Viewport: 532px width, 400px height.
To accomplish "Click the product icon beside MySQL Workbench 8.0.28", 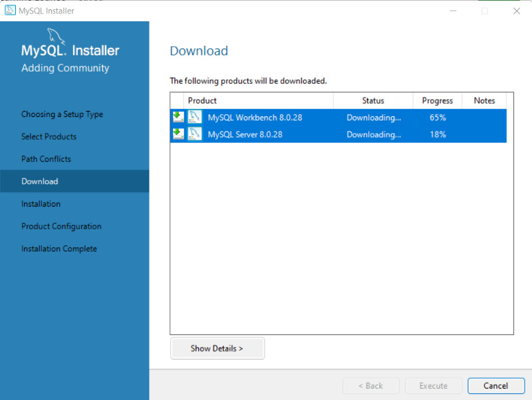I will tap(195, 117).
